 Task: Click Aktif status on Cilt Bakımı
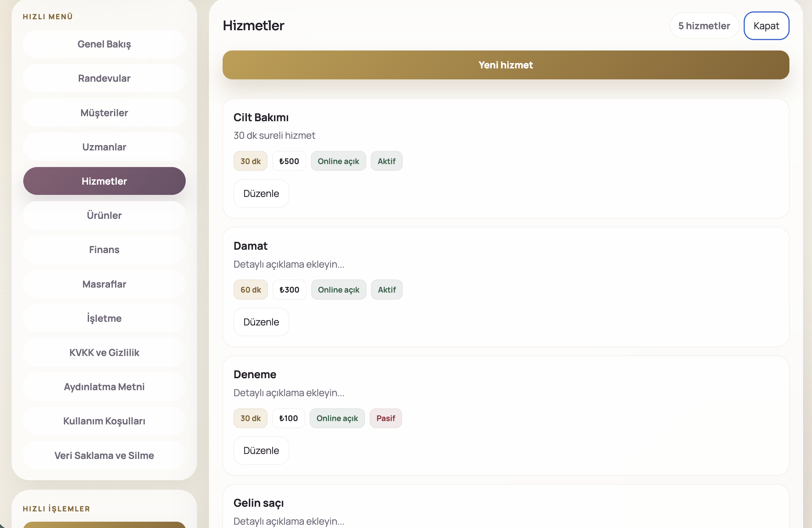(x=386, y=161)
